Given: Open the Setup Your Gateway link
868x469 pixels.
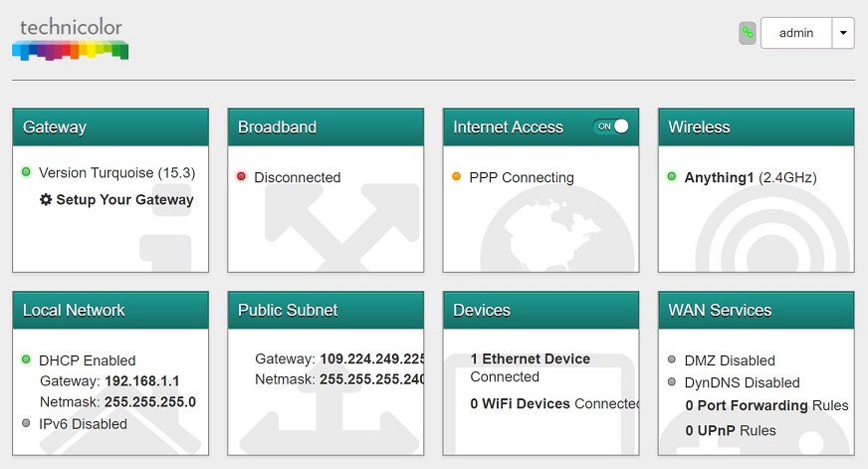Looking at the screenshot, I should [124, 199].
